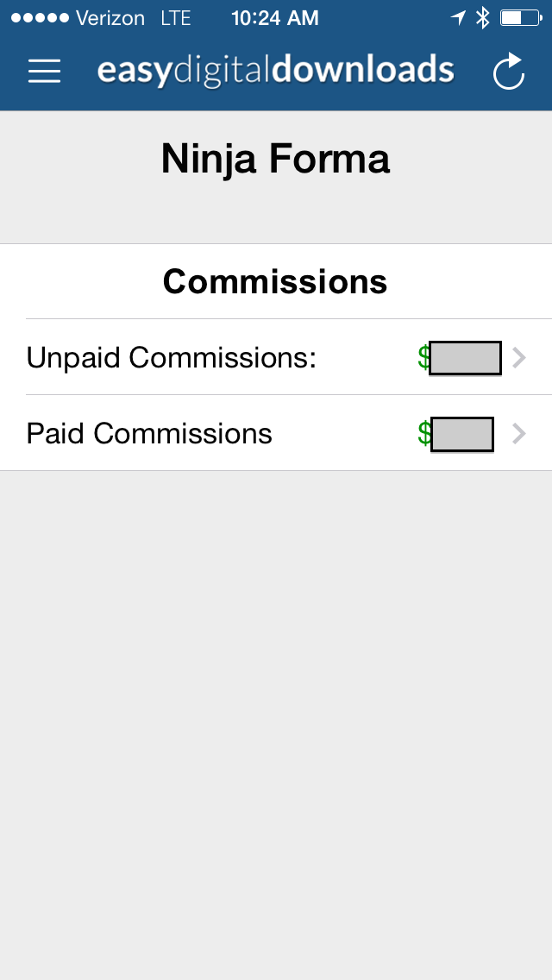552x980 pixels.
Task: Click the location arrow status icon
Action: point(458,18)
